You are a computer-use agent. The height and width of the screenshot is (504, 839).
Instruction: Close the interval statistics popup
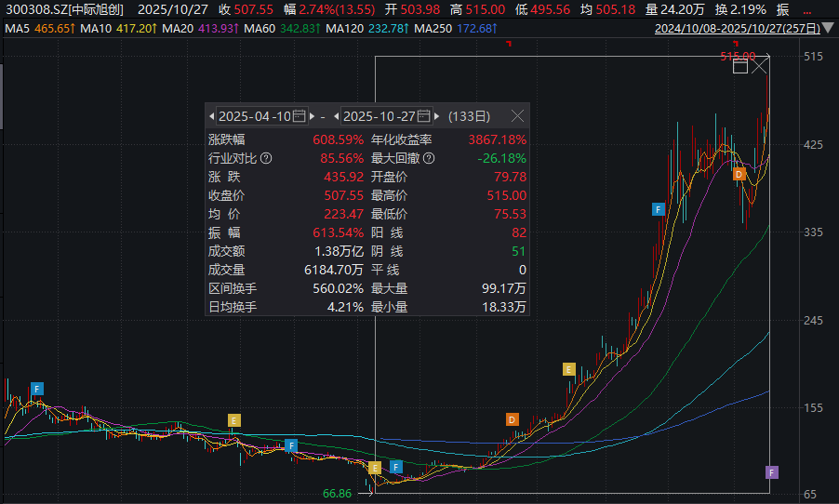tap(517, 116)
